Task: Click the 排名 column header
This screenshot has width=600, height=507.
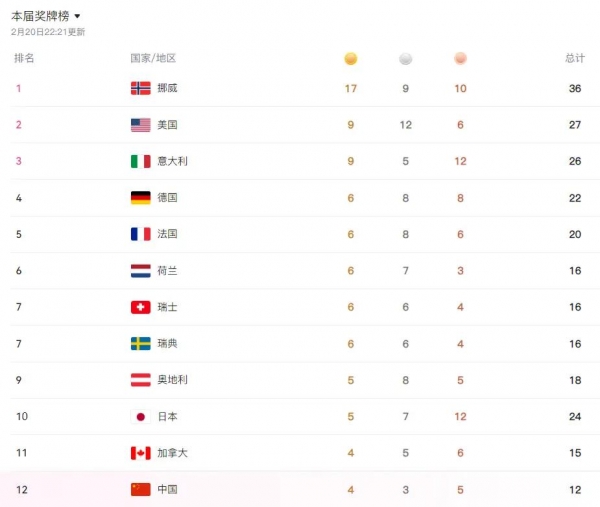Action: (24, 59)
